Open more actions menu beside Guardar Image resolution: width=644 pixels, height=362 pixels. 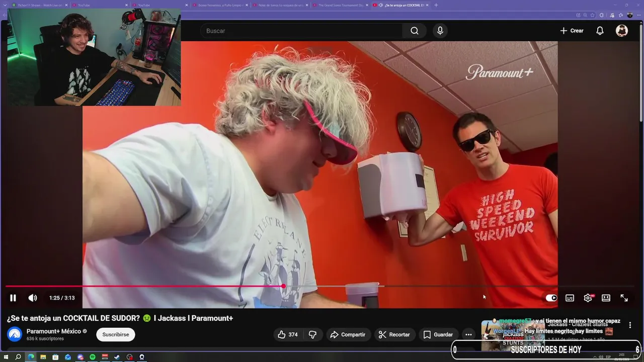(468, 334)
